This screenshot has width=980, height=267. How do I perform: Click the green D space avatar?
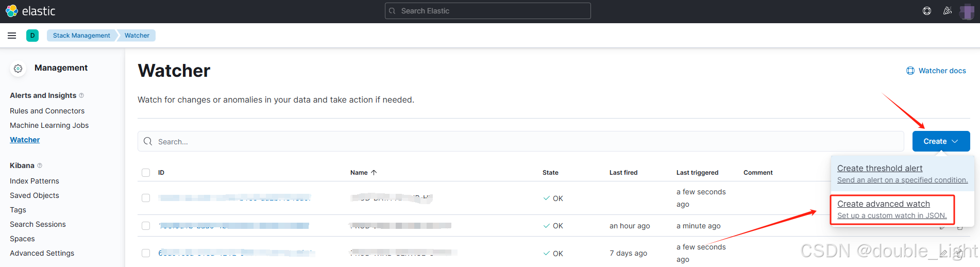[x=32, y=36]
